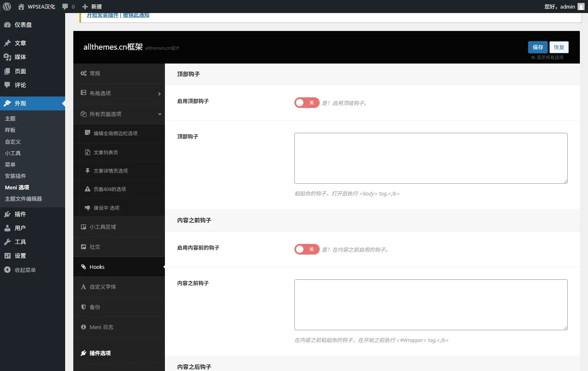Click the 保存 button
Screen dimensions: 588x371
pos(538,47)
